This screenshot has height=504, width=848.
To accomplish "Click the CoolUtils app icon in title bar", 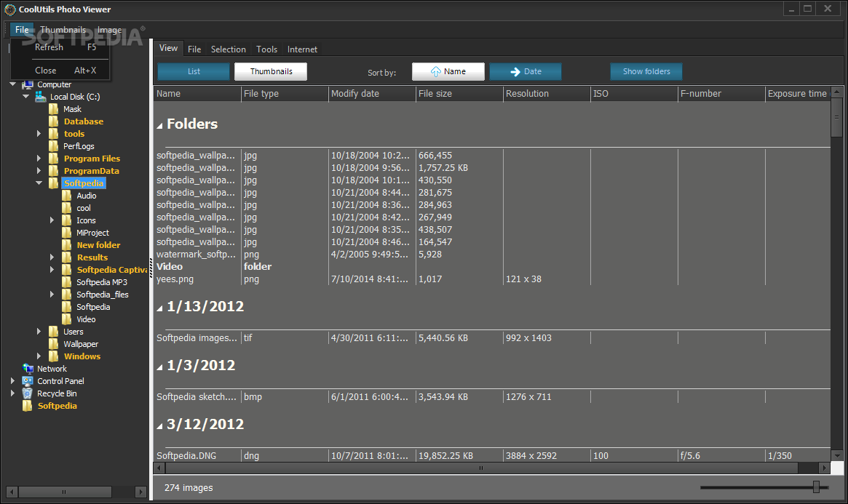I will coord(9,9).
